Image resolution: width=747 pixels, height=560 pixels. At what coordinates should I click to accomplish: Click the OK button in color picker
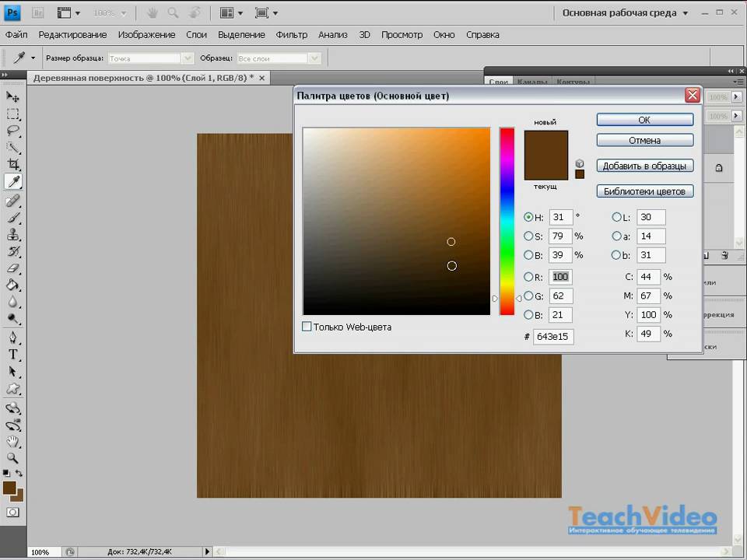645,120
